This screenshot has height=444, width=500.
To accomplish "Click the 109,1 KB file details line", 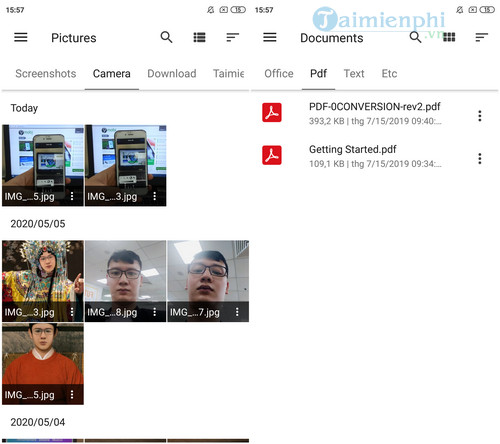I will [375, 164].
